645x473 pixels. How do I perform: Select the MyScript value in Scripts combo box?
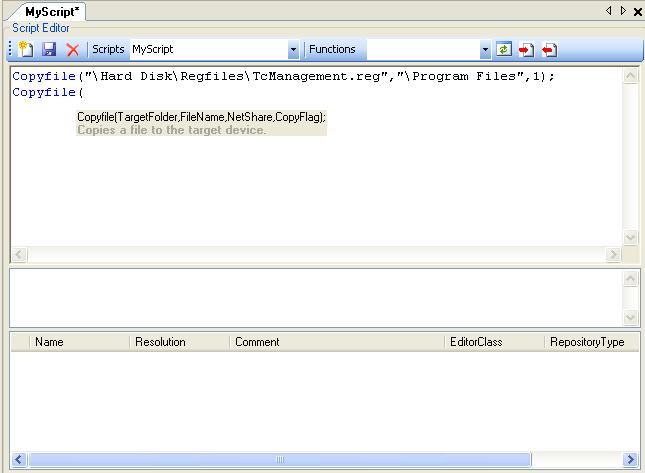click(209, 49)
